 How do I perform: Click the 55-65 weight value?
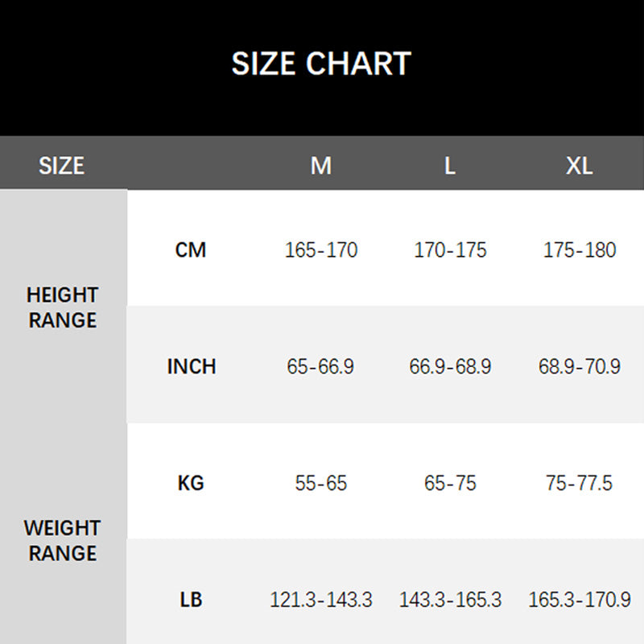point(321,483)
